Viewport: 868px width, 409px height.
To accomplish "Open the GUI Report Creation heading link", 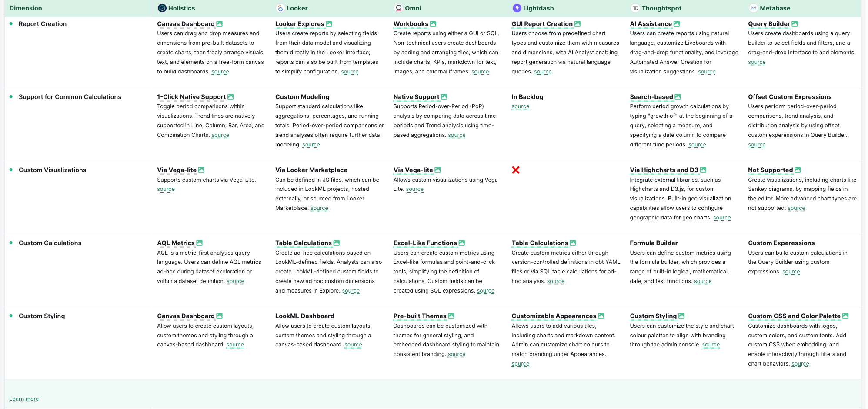I will pos(542,24).
